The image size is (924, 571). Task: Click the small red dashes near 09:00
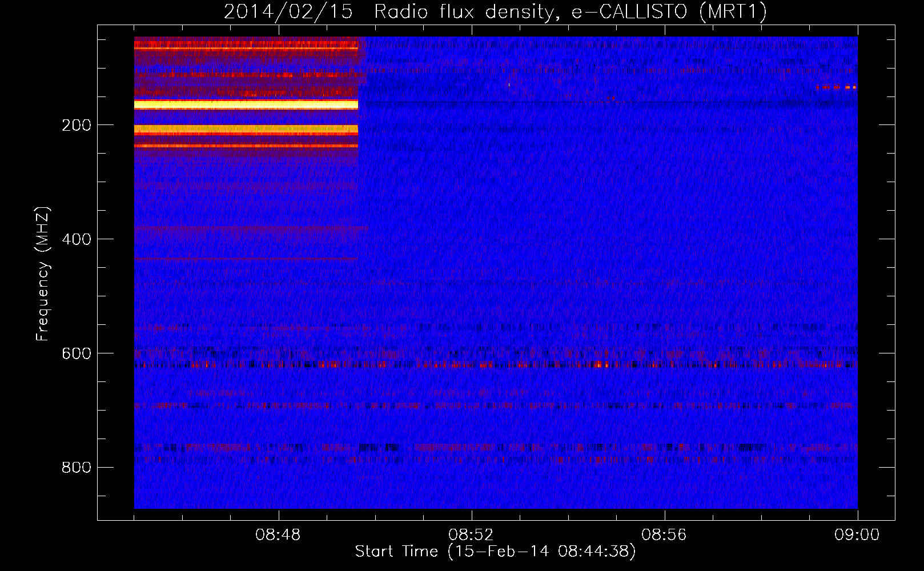coord(837,87)
